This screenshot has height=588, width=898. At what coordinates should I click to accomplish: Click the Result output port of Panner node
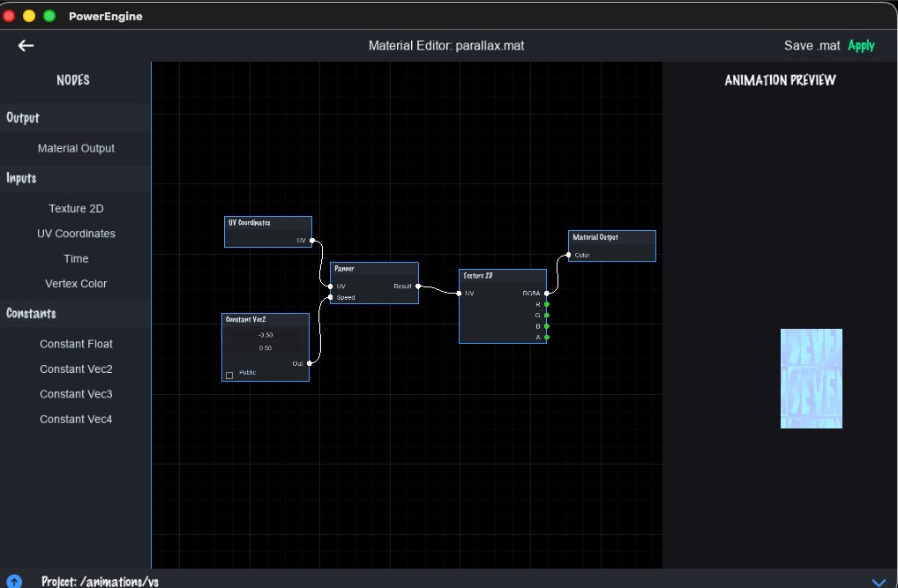[418, 287]
